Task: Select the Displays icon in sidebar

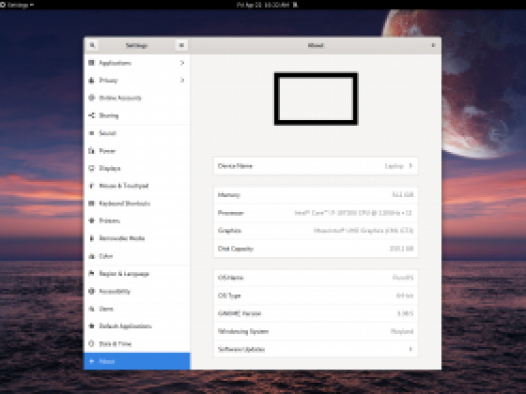Action: (x=92, y=168)
